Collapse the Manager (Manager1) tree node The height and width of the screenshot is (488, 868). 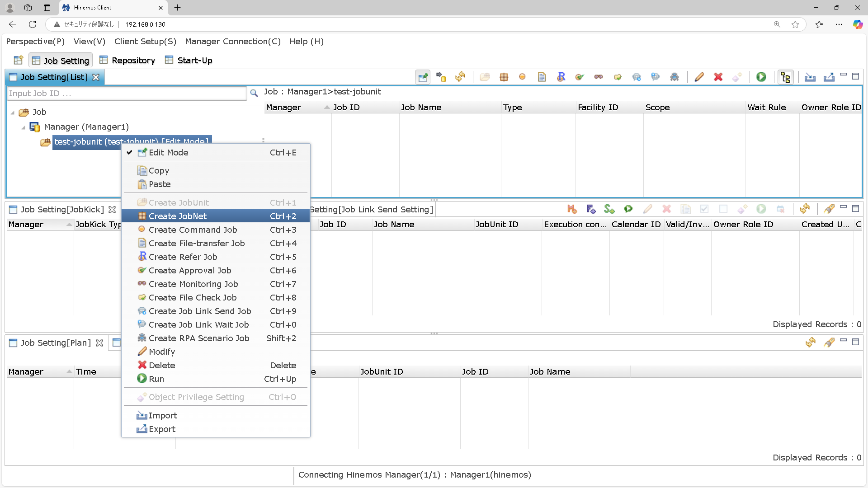click(24, 127)
